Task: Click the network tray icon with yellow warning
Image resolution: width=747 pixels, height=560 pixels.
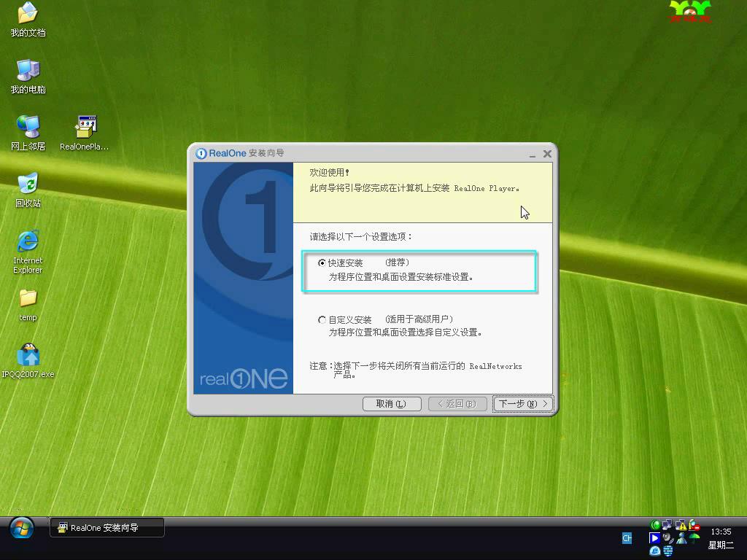Action: click(x=681, y=525)
